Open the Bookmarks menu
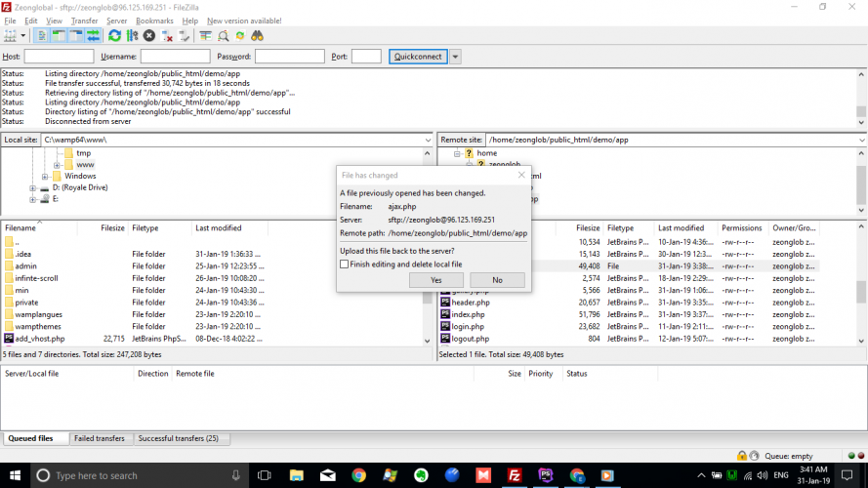868x488 pixels. [154, 20]
